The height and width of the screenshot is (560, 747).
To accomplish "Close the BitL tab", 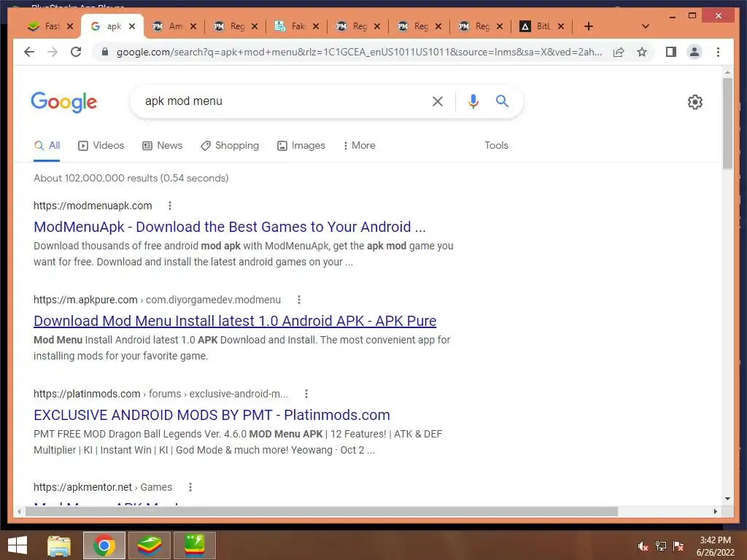I will 561,26.
